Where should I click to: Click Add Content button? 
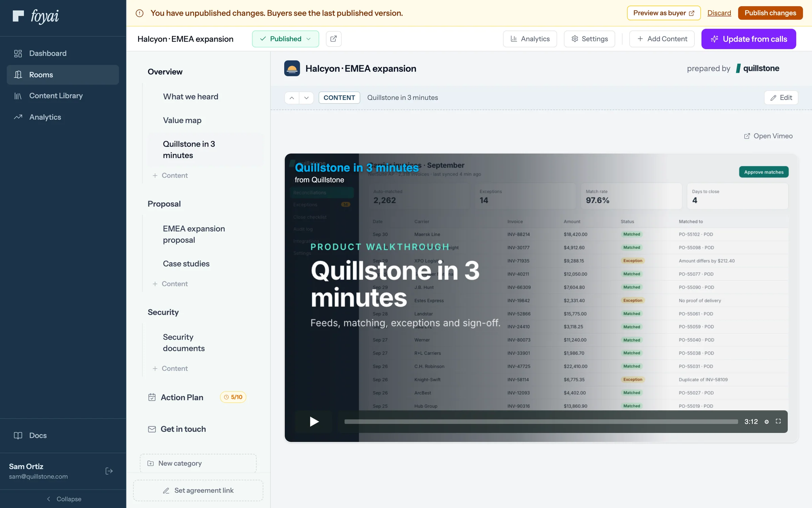click(x=662, y=39)
